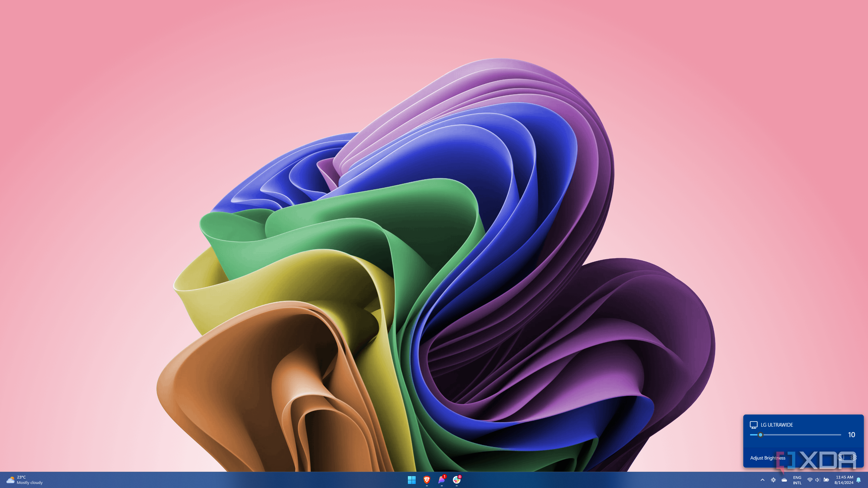The width and height of the screenshot is (868, 488).
Task: Click the Twinkle Tray brightness icon
Action: pos(773,480)
